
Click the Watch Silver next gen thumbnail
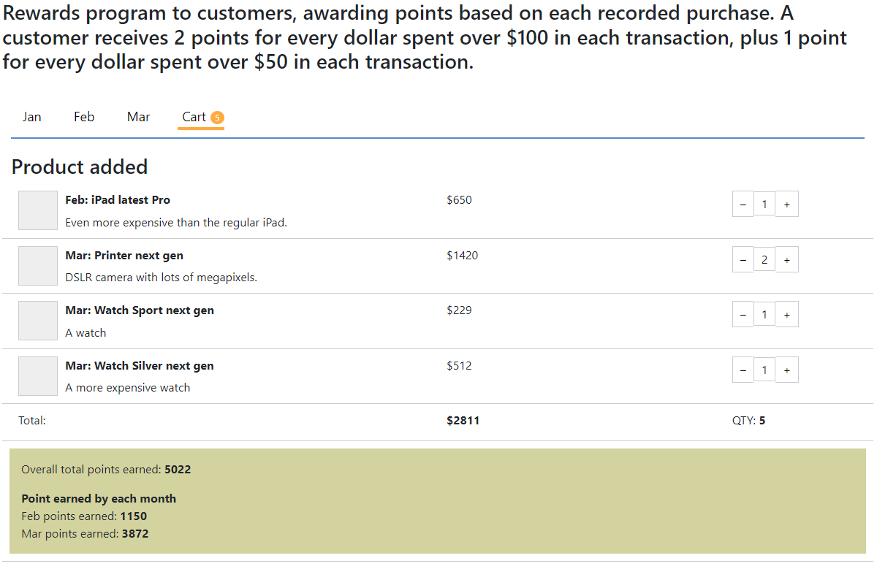pyautogui.click(x=38, y=376)
